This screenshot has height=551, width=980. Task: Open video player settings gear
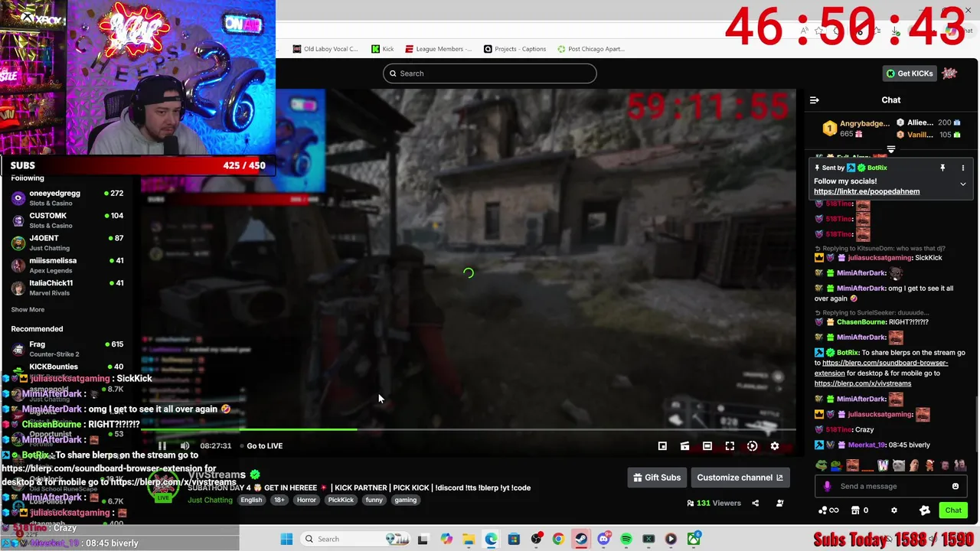coord(774,446)
